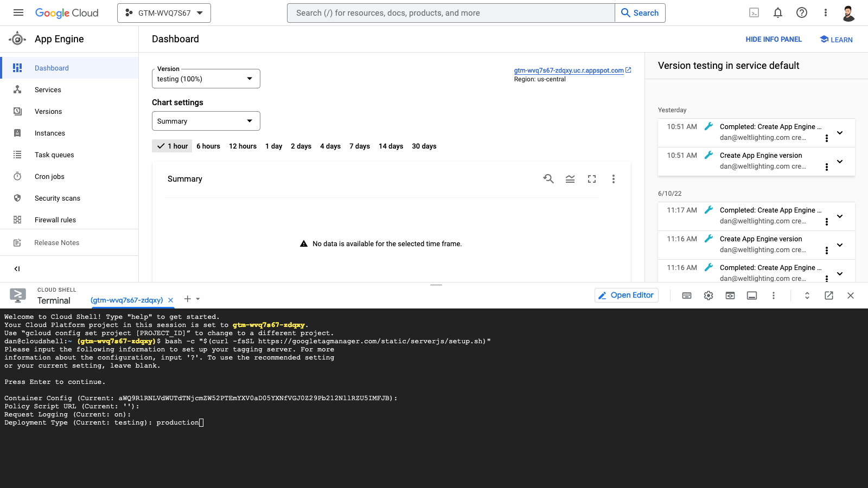Viewport: 868px width, 488px height.
Task: Open the main navigation hamburger menu
Action: pos(18,12)
